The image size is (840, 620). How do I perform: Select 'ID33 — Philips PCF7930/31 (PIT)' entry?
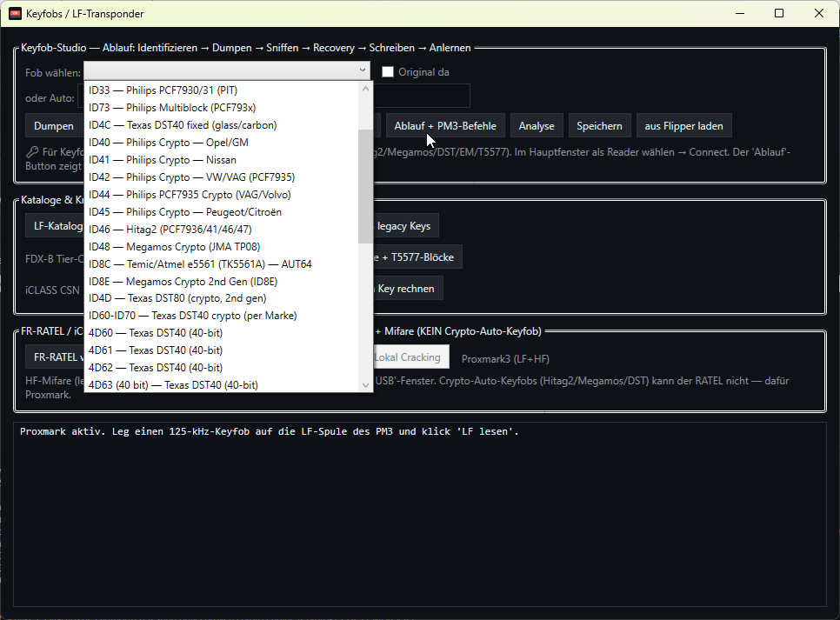221,90
